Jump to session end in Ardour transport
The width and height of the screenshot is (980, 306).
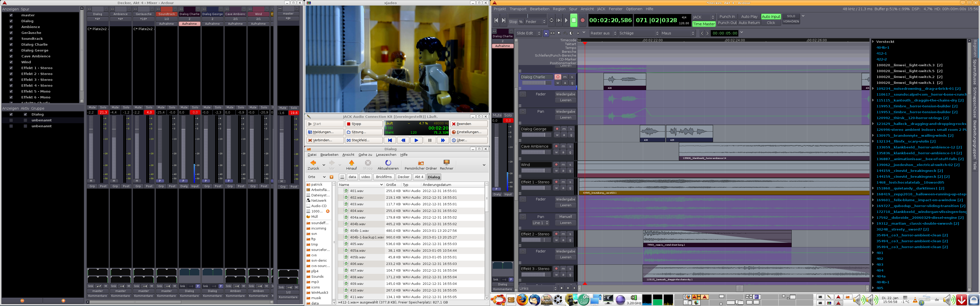(503, 20)
